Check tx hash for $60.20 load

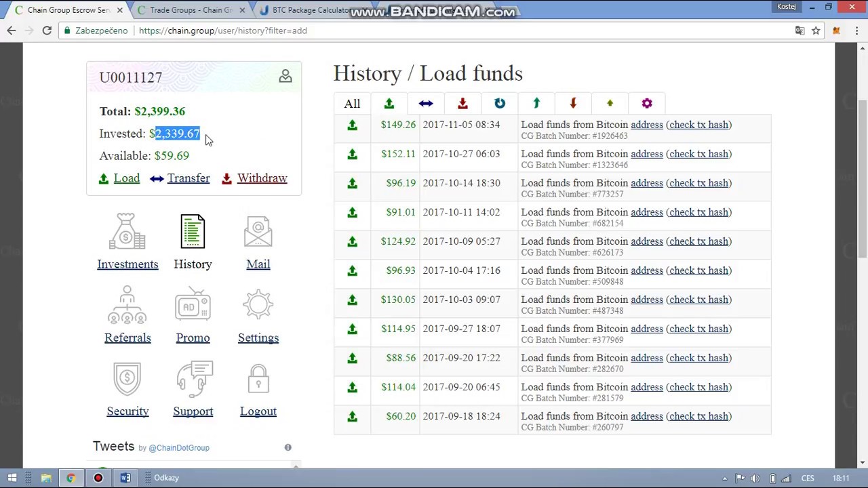[698, 416]
